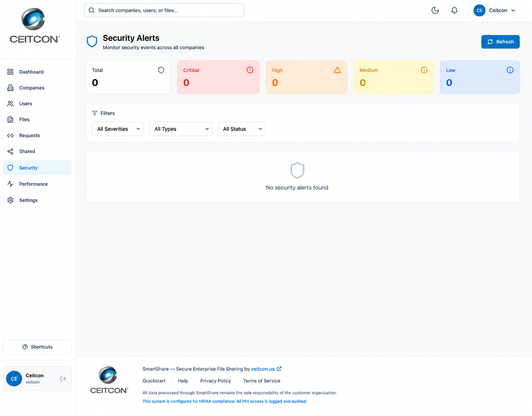
Task: Focus the search companies, users, or files field
Action: click(x=164, y=10)
